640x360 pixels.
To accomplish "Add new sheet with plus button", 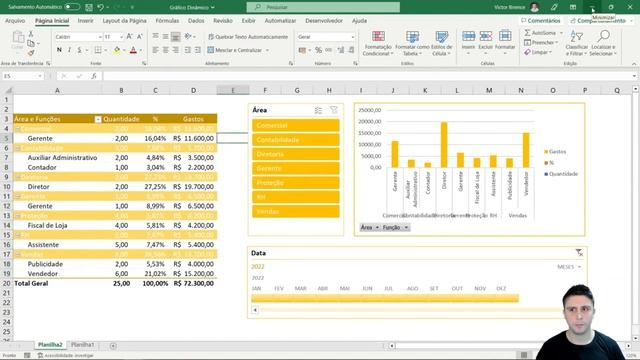I will 113,346.
